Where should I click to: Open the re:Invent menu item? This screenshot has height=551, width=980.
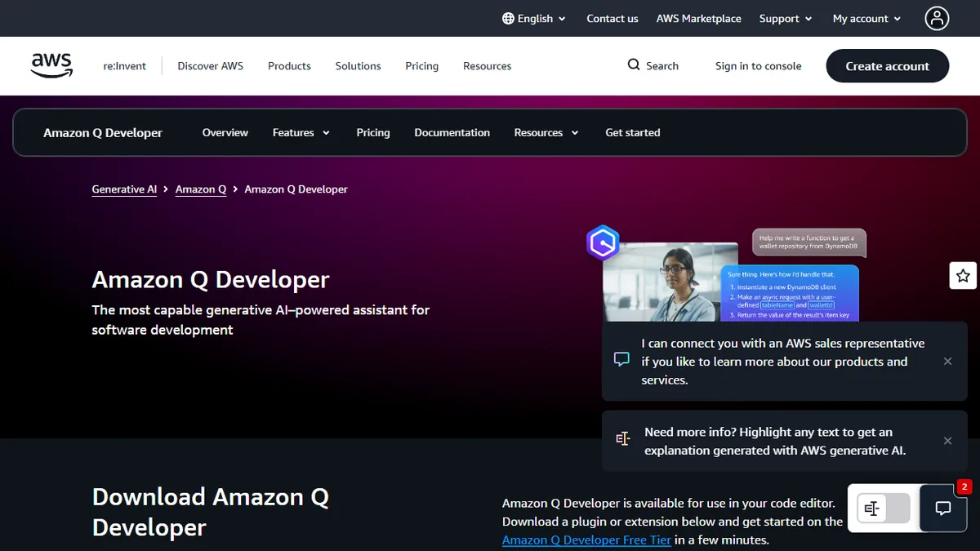click(x=124, y=66)
